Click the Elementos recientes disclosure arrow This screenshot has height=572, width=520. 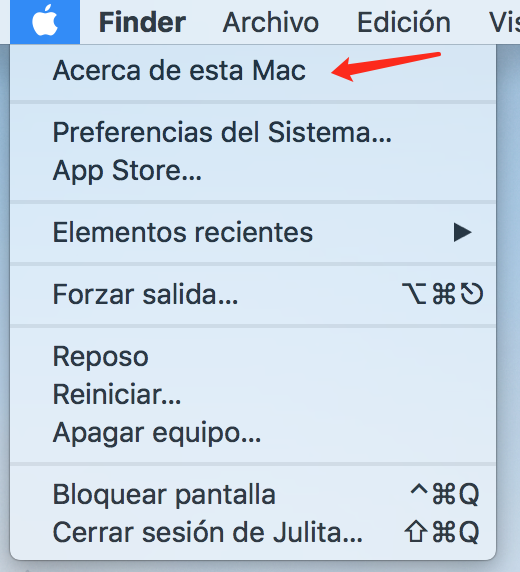(462, 232)
